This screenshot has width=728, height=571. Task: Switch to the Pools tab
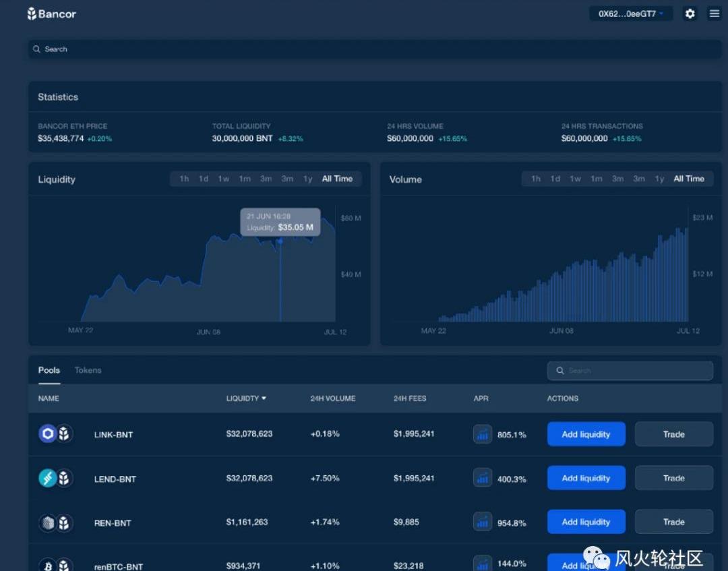[49, 370]
